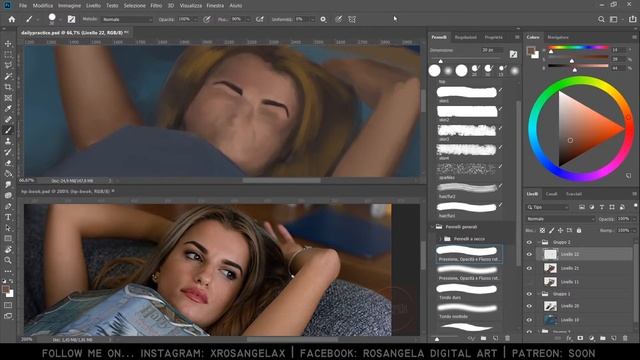This screenshot has width=640, height=360.
Task: Open the layer blend mode Normale dropdown
Action: [x=560, y=219]
